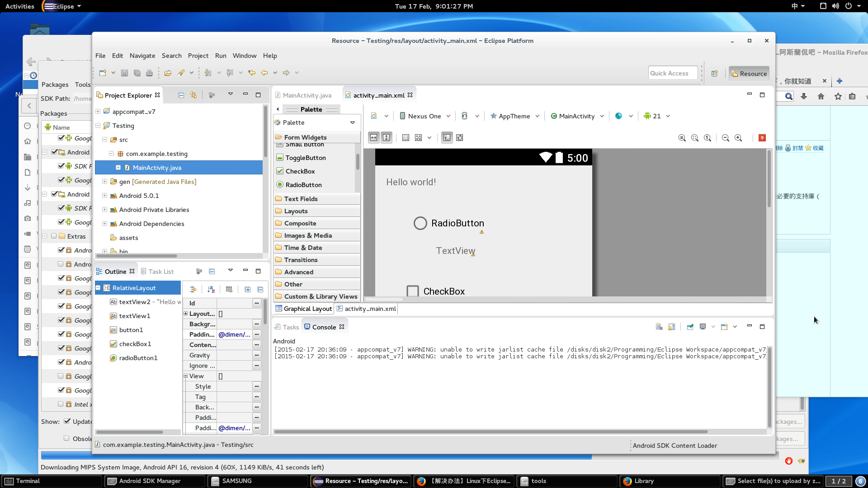
Task: Toggle fill width layout button
Action: (373, 138)
